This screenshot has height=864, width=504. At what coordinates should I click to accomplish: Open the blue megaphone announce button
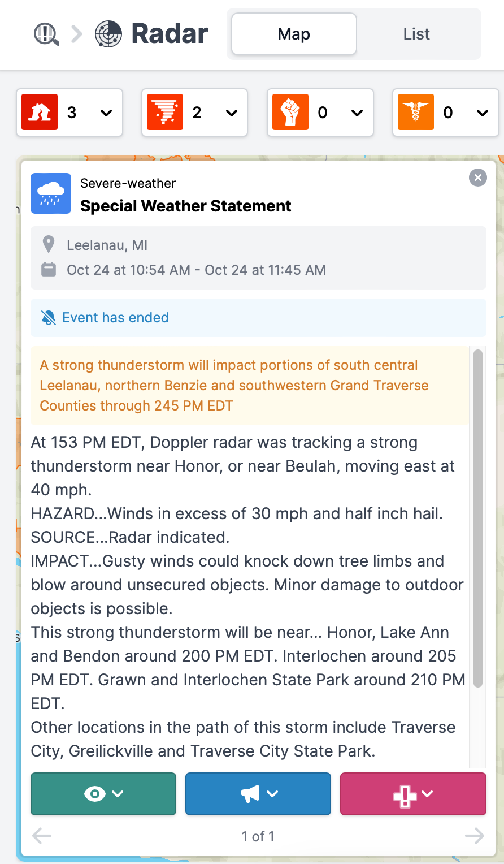(258, 794)
